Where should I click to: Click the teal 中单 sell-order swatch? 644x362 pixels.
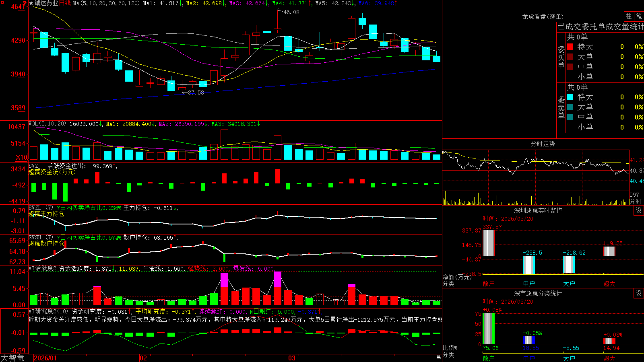(x=570, y=117)
